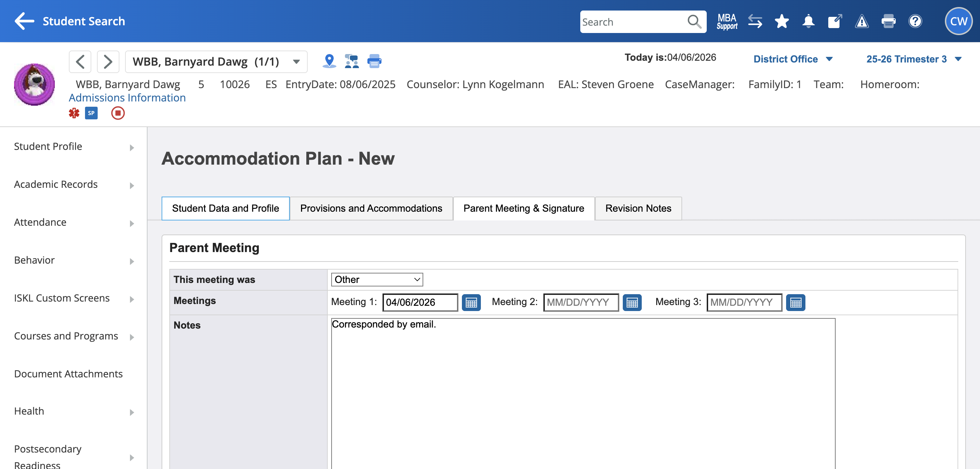Image resolution: width=980 pixels, height=469 pixels.
Task: Click the student print icon beside the name selector
Action: 374,61
